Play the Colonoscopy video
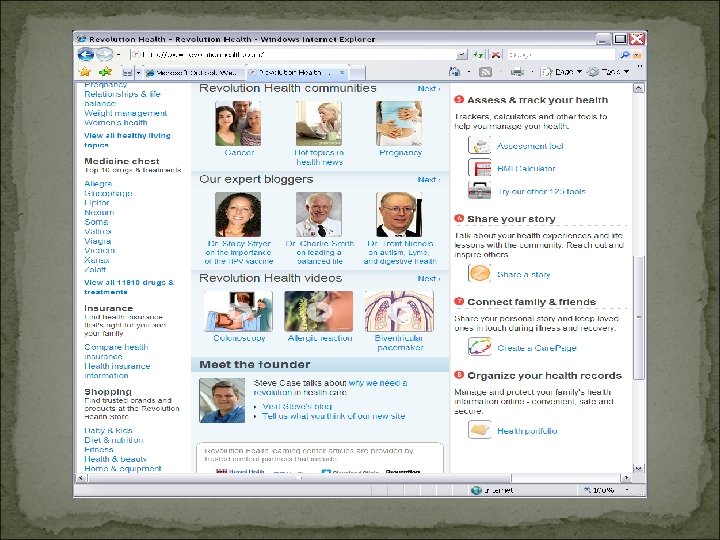The height and width of the screenshot is (540, 720). (238, 311)
